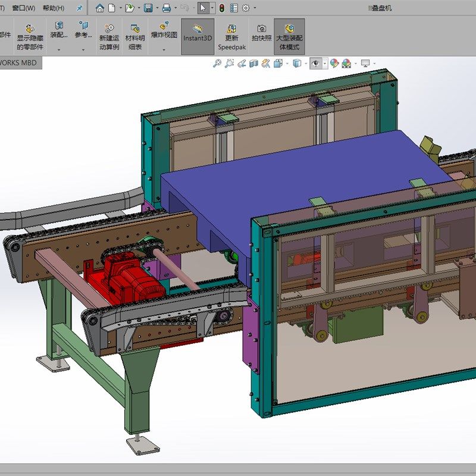The height and width of the screenshot is (476, 476).
Task: Toggle Large Assembly Mode (大型装配体模式)
Action: (x=289, y=36)
